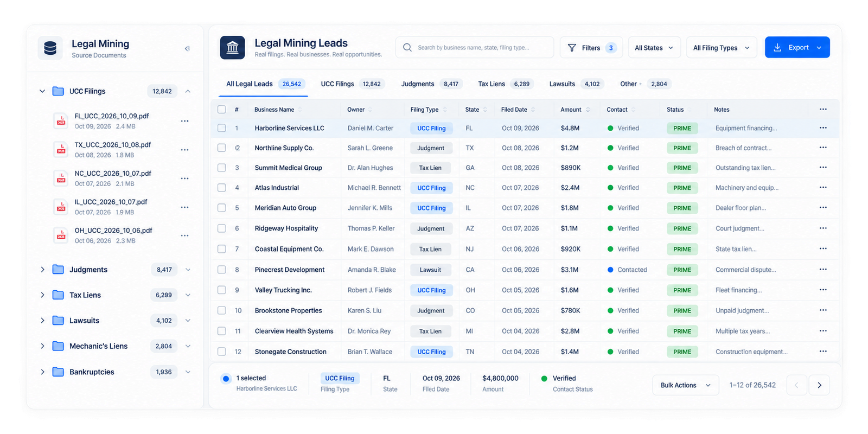The height and width of the screenshot is (434, 868).
Task: Open row actions for Stonegate Construction
Action: [x=823, y=352]
